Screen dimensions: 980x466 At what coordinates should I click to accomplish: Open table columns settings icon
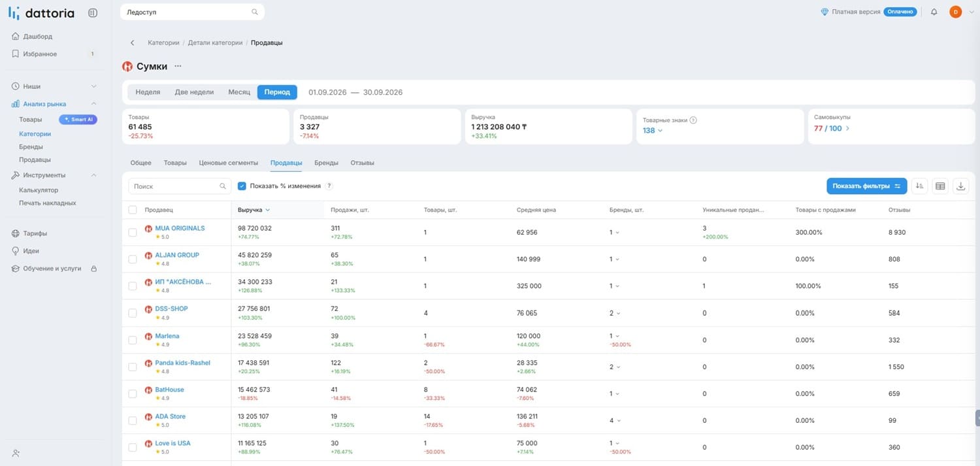click(x=940, y=186)
